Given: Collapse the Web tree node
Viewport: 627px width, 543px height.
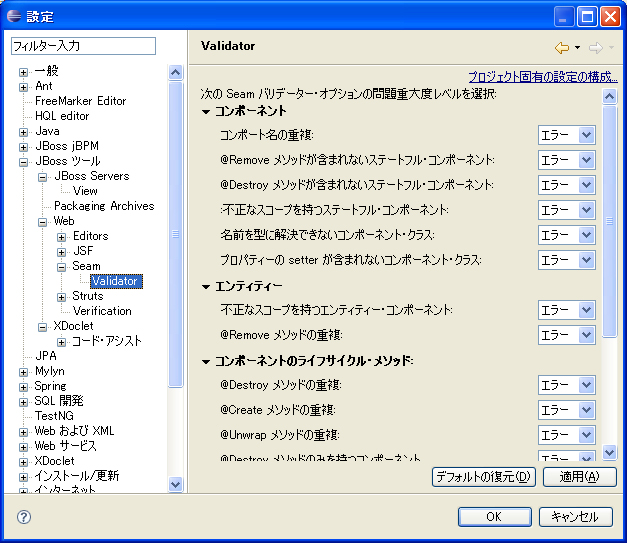Looking at the screenshot, I should (42, 222).
